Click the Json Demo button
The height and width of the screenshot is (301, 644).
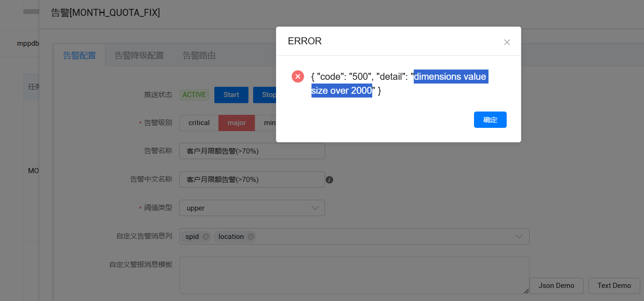[x=556, y=286]
